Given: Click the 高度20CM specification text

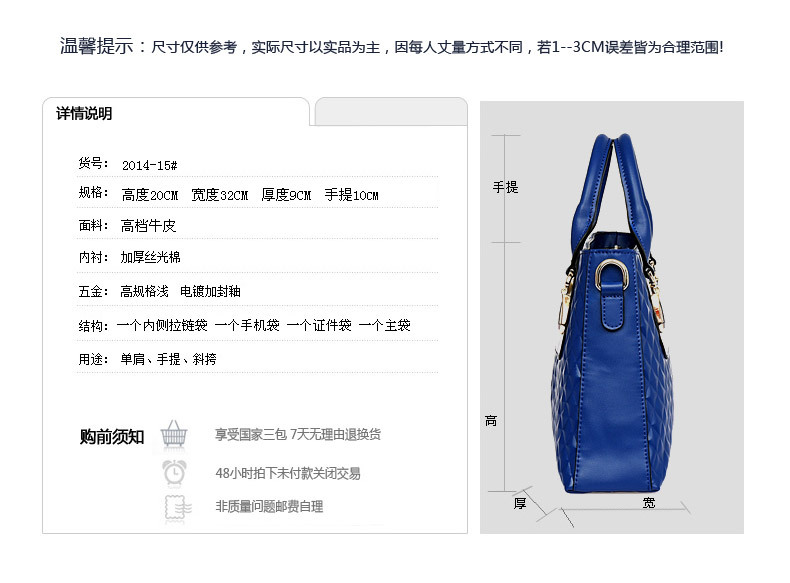Looking at the screenshot, I should (150, 195).
